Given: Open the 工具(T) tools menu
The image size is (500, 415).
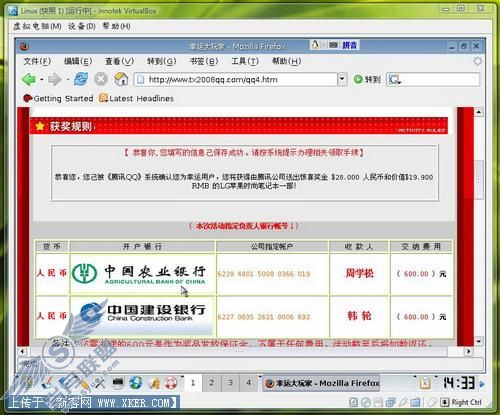Looking at the screenshot, I should click(x=245, y=61).
